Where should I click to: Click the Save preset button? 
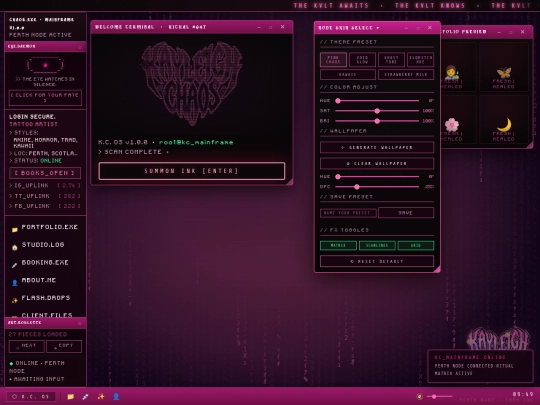(x=406, y=213)
